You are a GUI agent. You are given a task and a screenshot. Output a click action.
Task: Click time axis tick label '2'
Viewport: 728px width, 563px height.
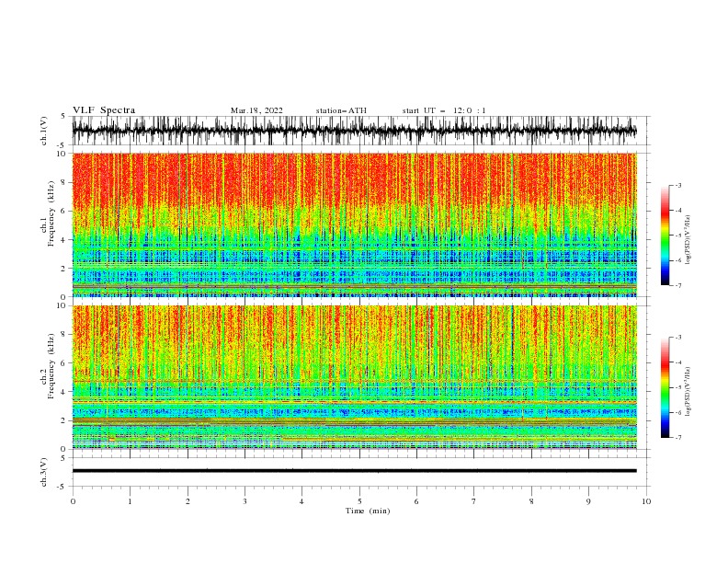coord(188,501)
